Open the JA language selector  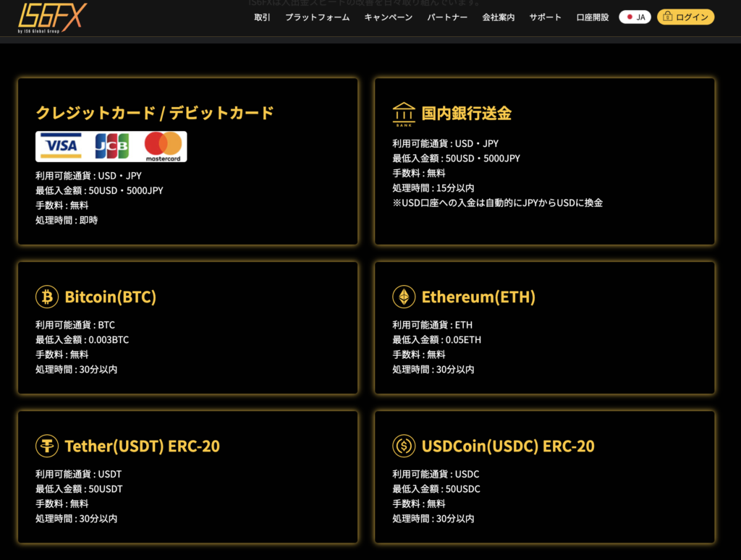click(x=635, y=17)
